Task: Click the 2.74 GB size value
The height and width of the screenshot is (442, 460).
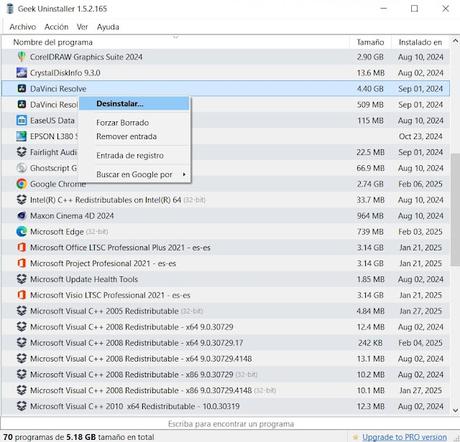Action: tap(370, 184)
